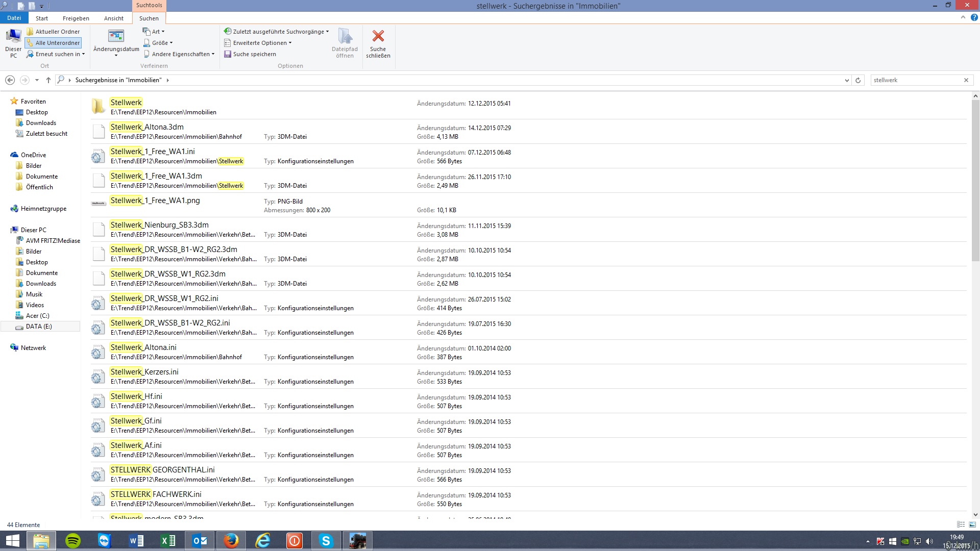Open the Größe filter dropdown

point(158,43)
